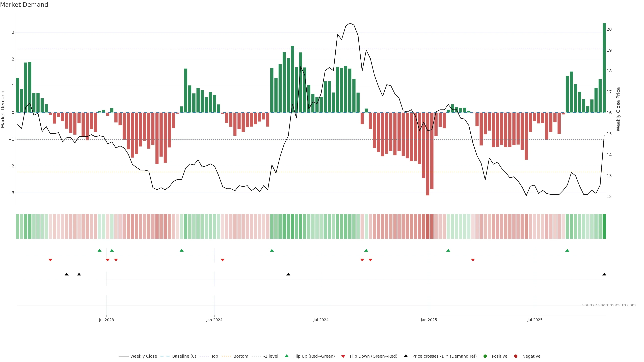Click the red Flip Down legend triangle
This screenshot has height=362, width=644.
coord(343,356)
